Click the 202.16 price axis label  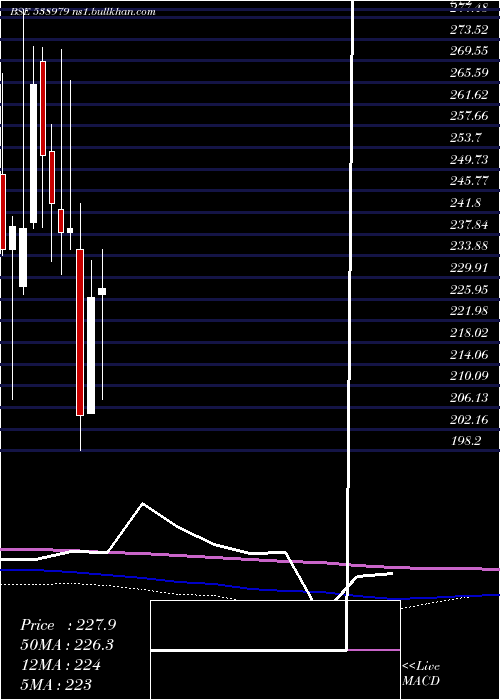[x=469, y=420]
